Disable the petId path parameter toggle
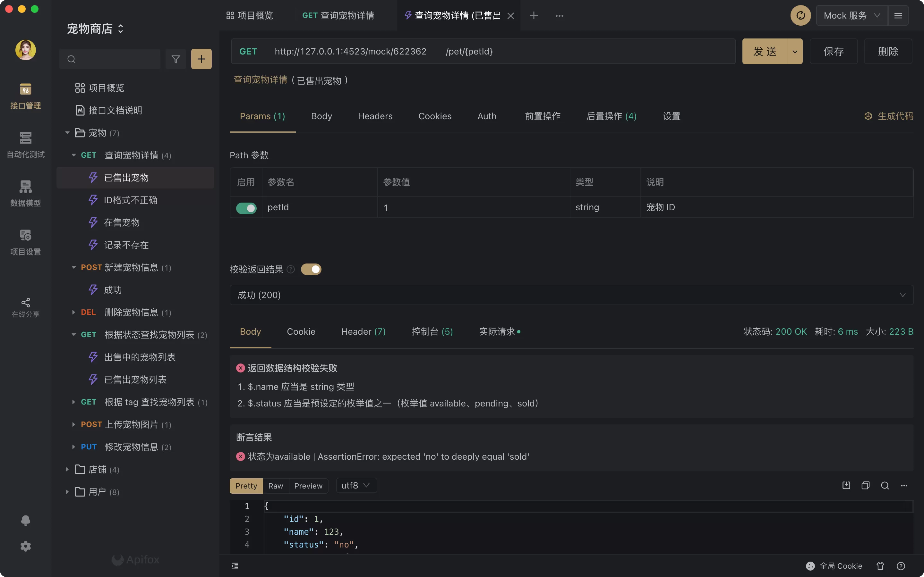 (246, 208)
